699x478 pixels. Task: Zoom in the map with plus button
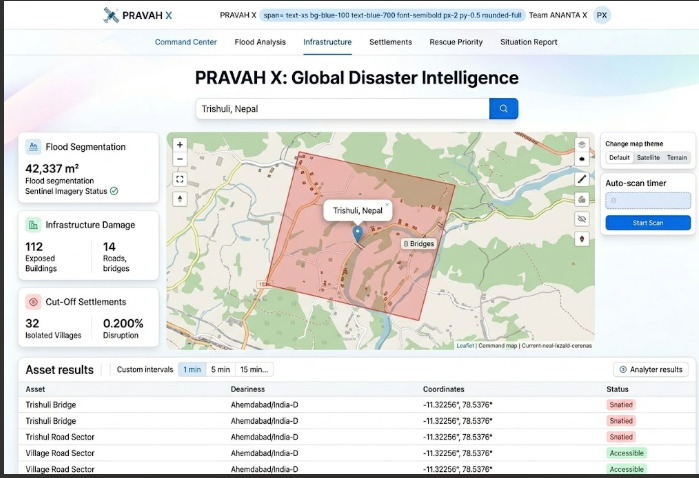click(x=180, y=145)
